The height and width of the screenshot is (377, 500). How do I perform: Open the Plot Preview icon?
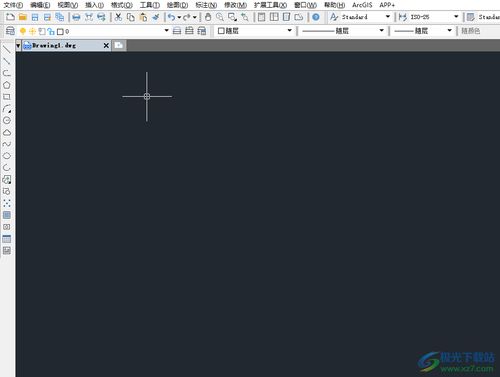click(89, 17)
